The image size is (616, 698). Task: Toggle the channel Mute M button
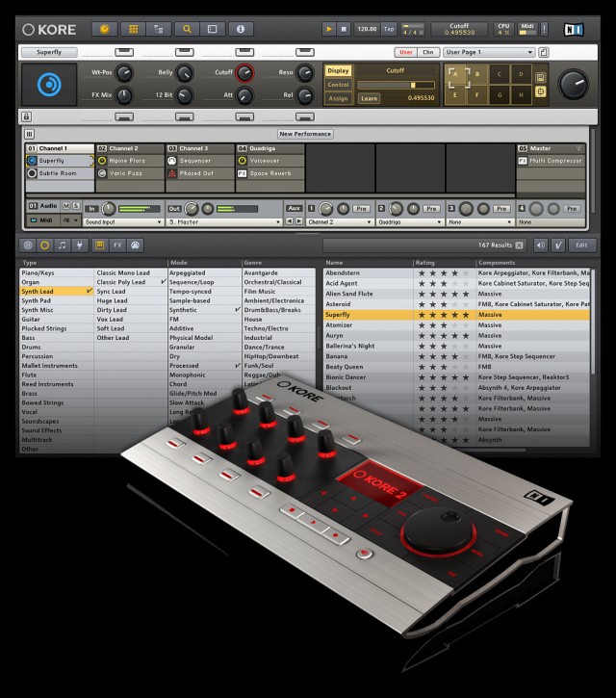(66, 207)
